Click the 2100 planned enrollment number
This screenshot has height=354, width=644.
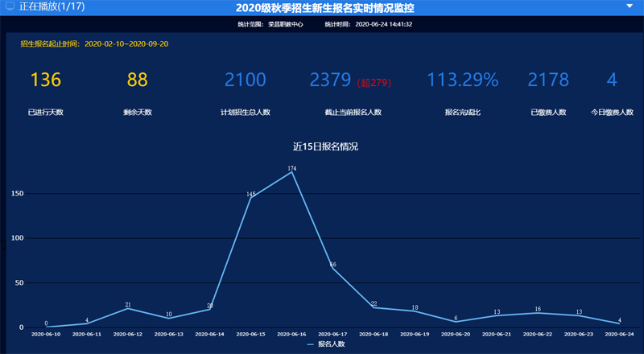click(245, 80)
